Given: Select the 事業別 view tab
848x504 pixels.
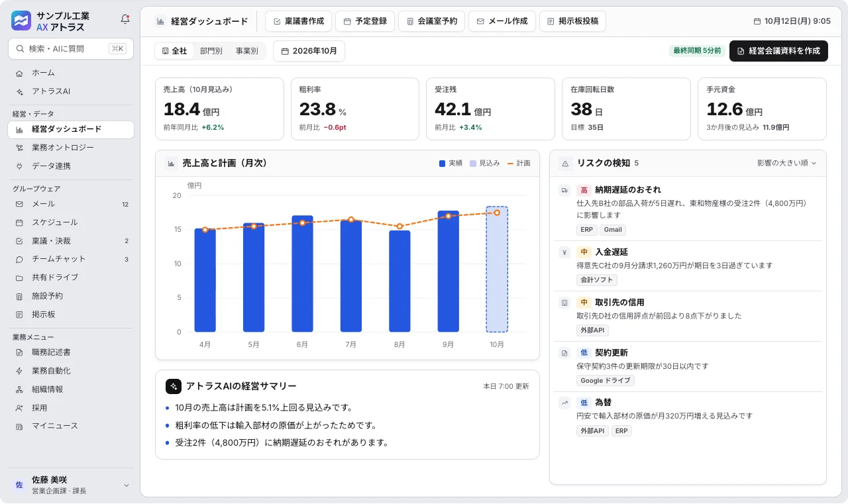Looking at the screenshot, I should pyautogui.click(x=247, y=51).
